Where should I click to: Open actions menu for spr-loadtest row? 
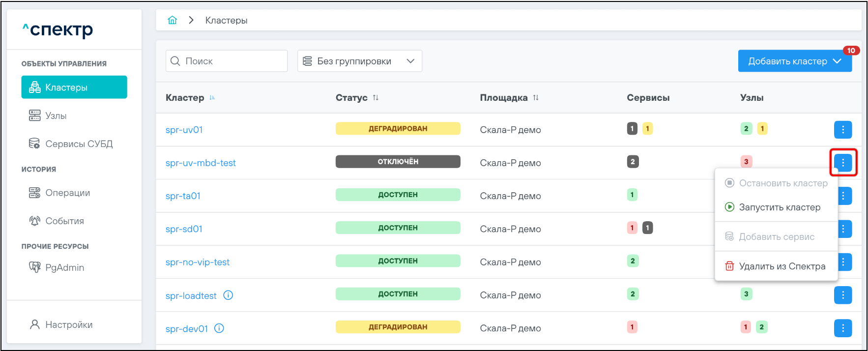842,295
